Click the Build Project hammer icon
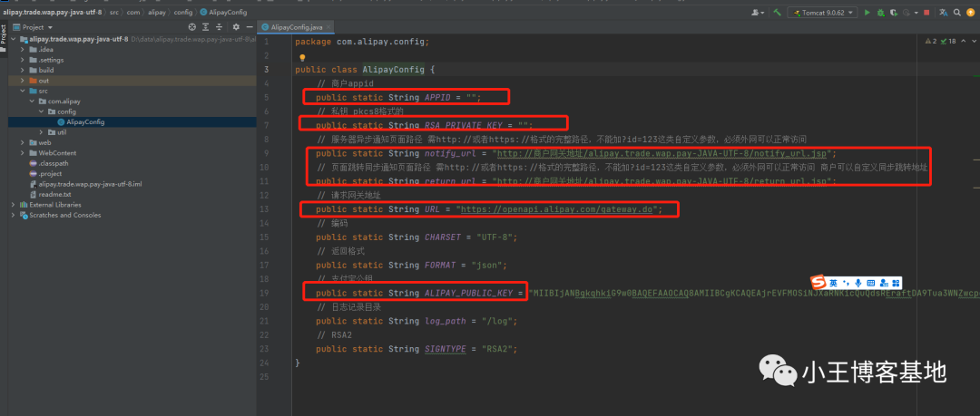Screen dimensions: 980x416 coord(777,13)
